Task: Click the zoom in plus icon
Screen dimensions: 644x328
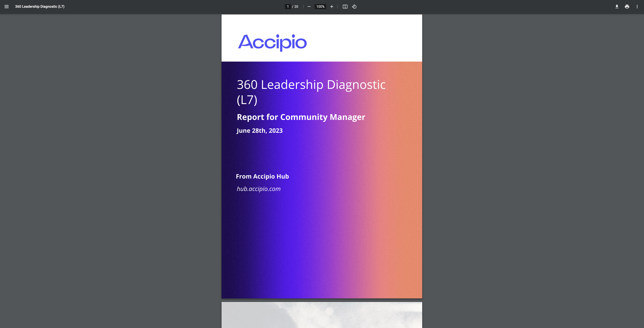Action: 331,7
